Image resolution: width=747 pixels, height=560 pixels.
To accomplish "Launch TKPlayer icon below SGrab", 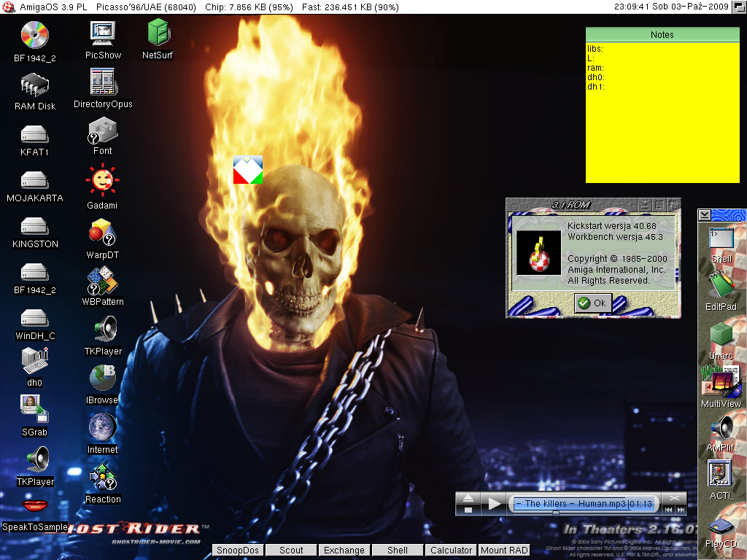I will [x=38, y=459].
